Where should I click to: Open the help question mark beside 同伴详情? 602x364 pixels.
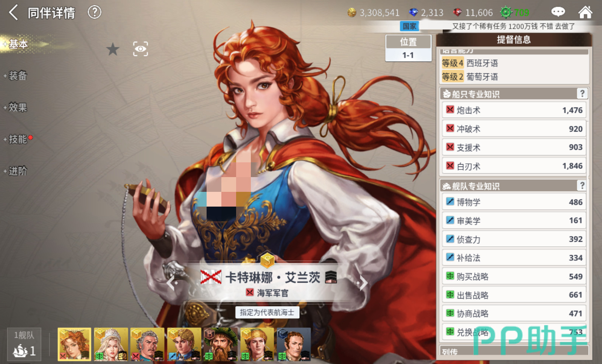pos(95,12)
